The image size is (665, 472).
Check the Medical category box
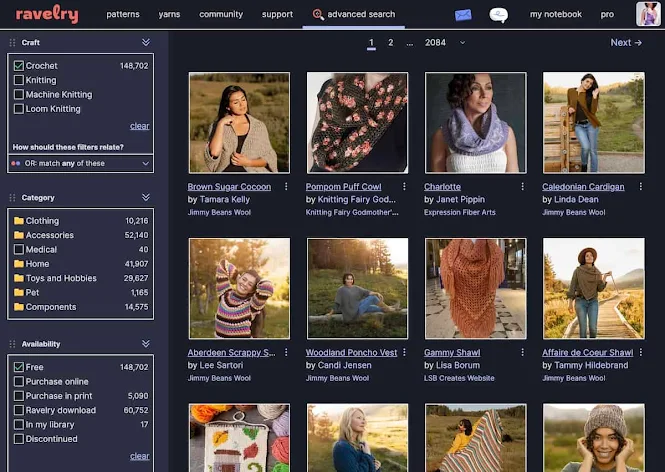point(19,249)
